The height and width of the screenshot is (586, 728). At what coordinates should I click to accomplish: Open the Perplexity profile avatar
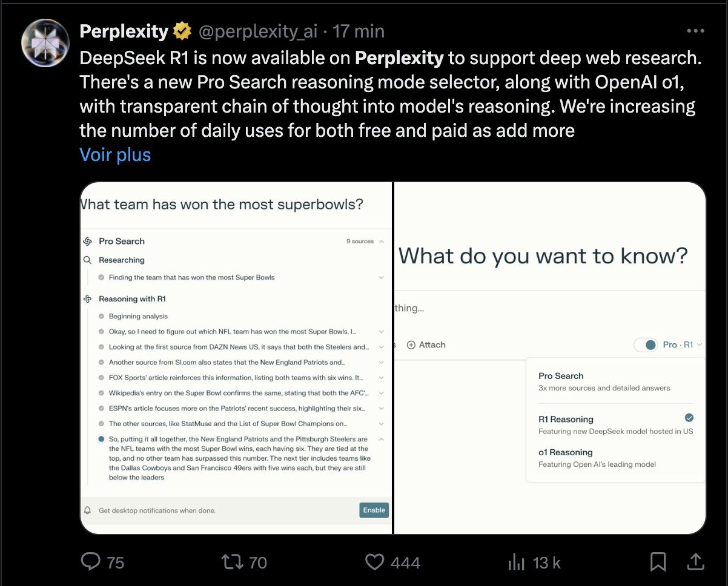pos(45,42)
